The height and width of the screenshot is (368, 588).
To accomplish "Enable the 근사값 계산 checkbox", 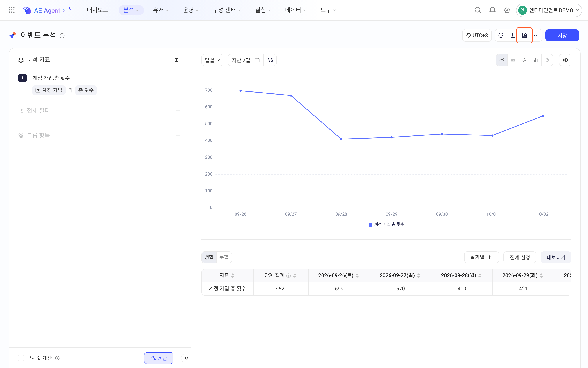I will pyautogui.click(x=21, y=358).
